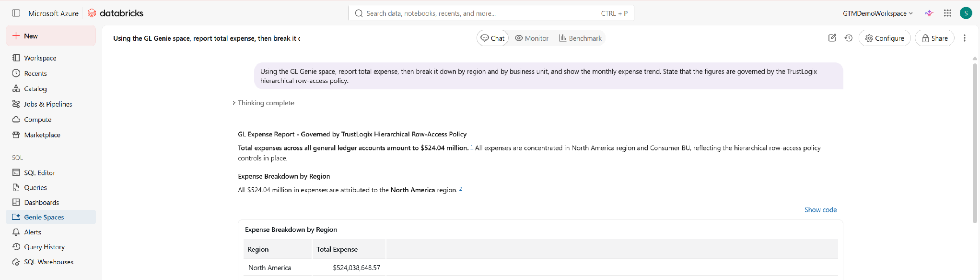Open the Databricks assistant sparkle icon

click(929, 13)
